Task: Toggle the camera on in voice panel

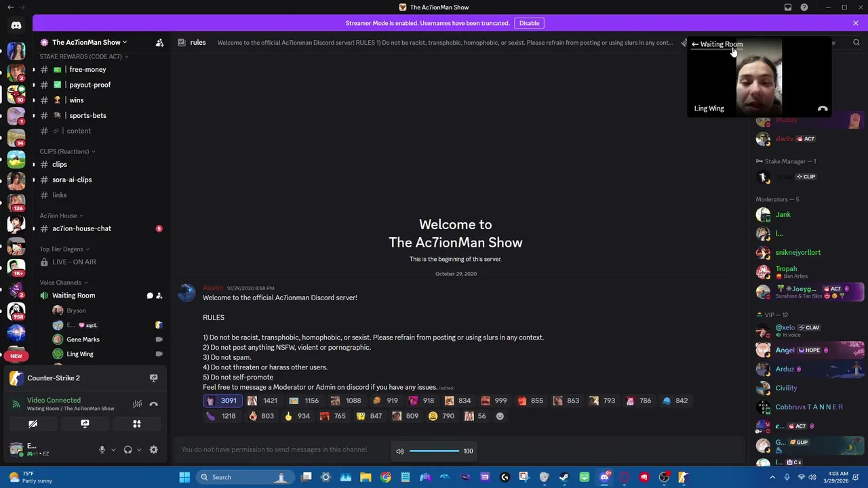Action: click(33, 424)
